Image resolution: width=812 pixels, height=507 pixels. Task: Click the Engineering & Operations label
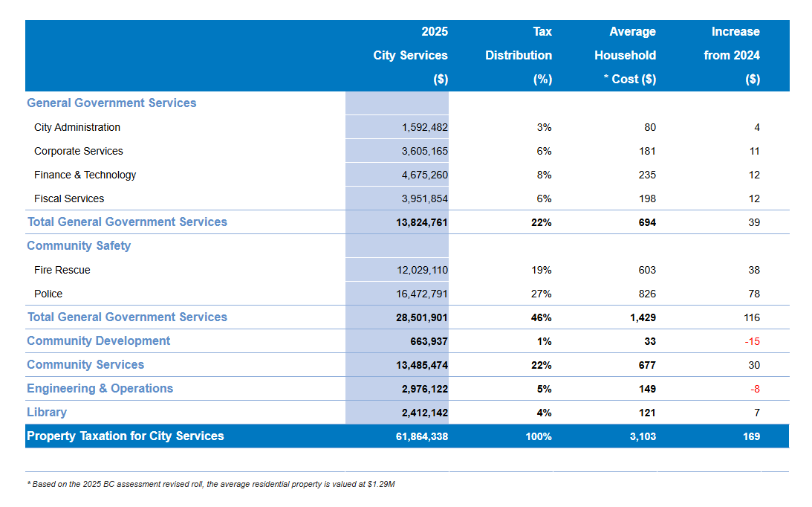tap(100, 389)
